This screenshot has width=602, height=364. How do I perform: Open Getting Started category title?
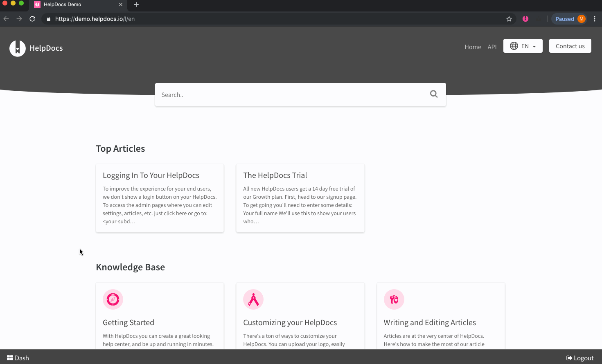tap(129, 322)
